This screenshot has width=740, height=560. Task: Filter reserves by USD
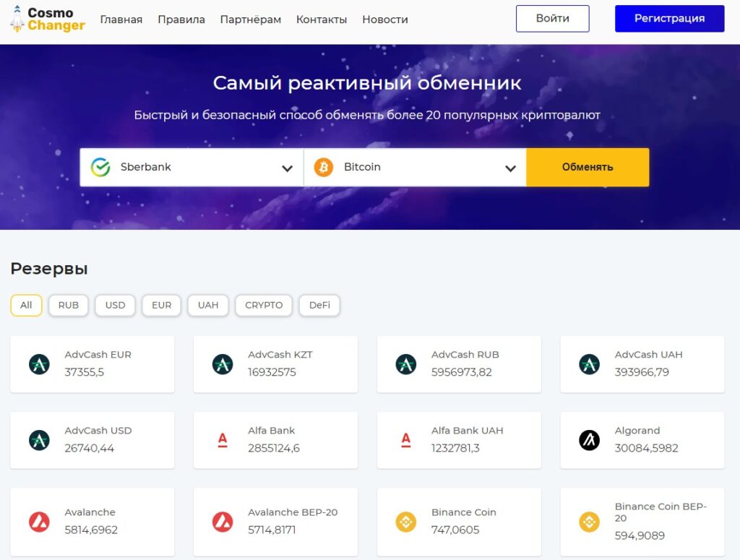point(115,305)
